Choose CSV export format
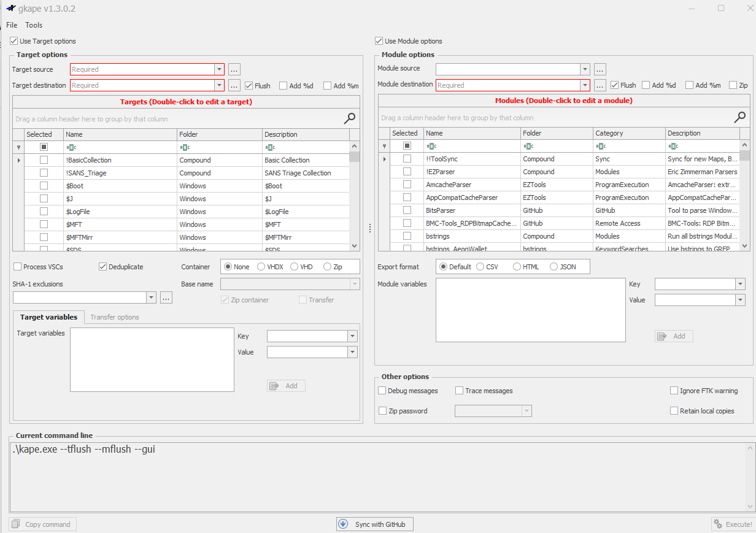This screenshot has width=756, height=533. (480, 267)
